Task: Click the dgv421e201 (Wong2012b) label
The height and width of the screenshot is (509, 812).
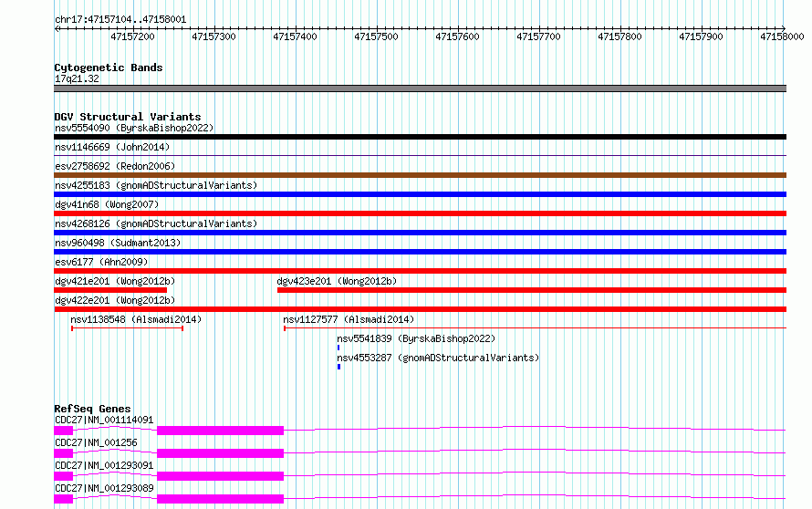Action: 115,281
